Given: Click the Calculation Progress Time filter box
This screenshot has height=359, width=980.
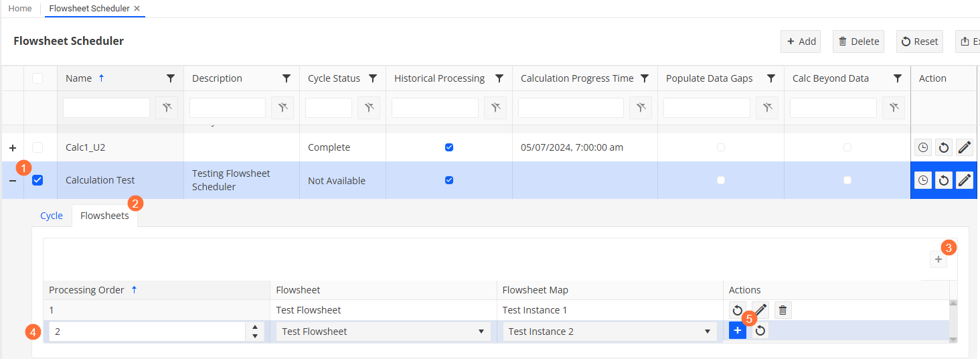Looking at the screenshot, I should tap(571, 108).
